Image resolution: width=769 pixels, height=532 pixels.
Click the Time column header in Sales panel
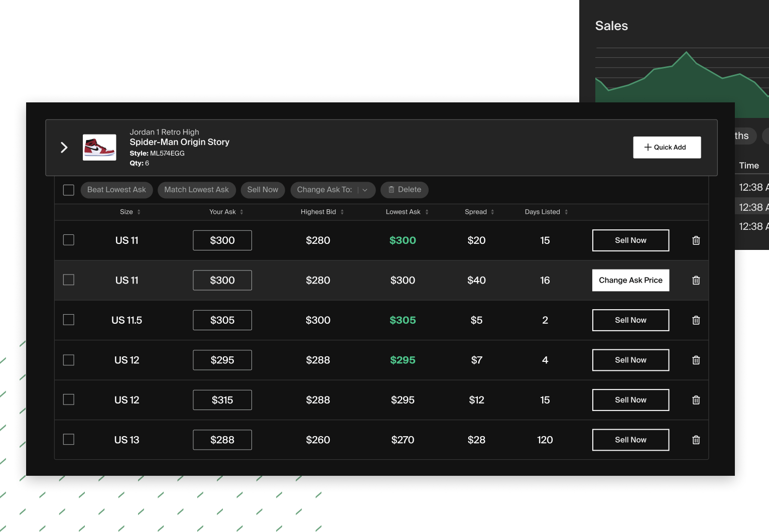[x=749, y=166]
